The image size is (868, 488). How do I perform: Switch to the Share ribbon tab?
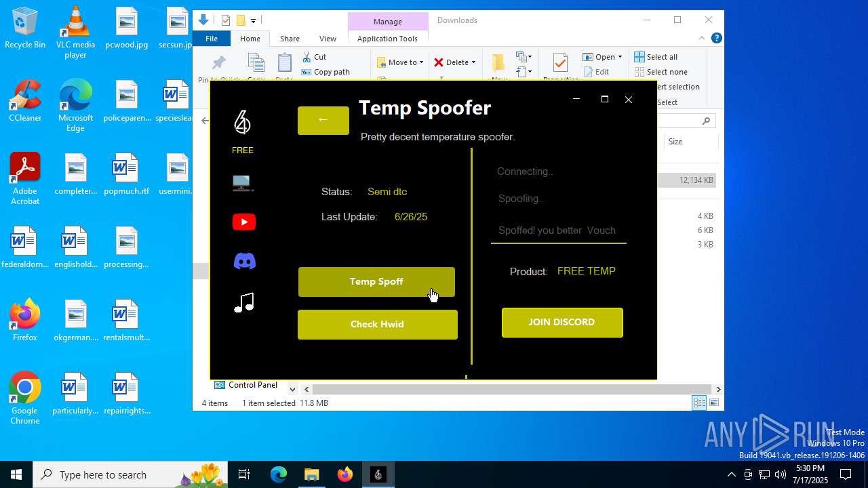290,39
